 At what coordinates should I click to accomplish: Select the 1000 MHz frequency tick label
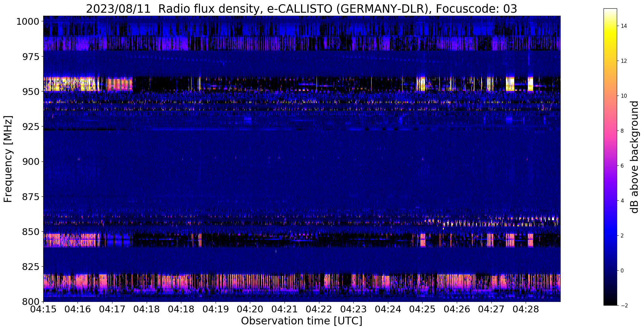click(x=28, y=22)
